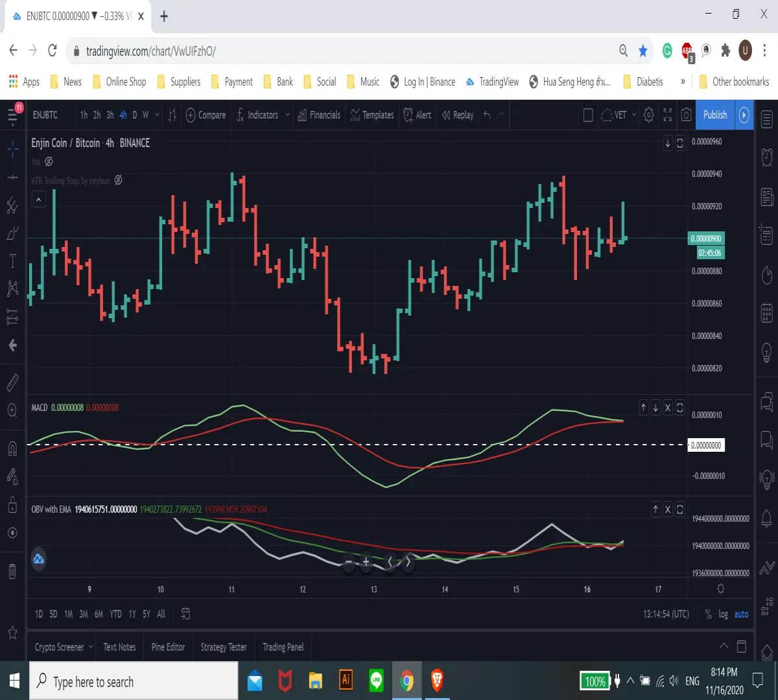Maximize the MACD pane
The width and height of the screenshot is (778, 700).
pos(679,408)
